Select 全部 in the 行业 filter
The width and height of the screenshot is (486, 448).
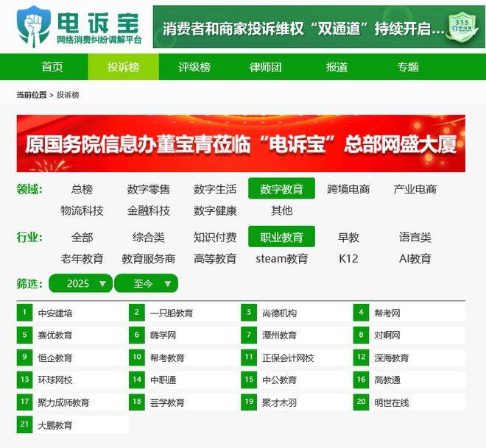pos(82,237)
